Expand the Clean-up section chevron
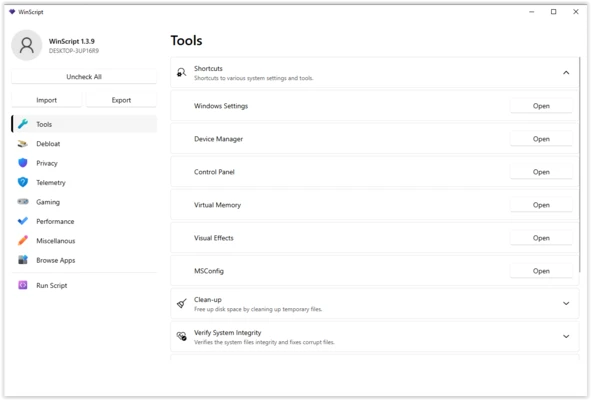591x400 pixels. [x=566, y=303]
